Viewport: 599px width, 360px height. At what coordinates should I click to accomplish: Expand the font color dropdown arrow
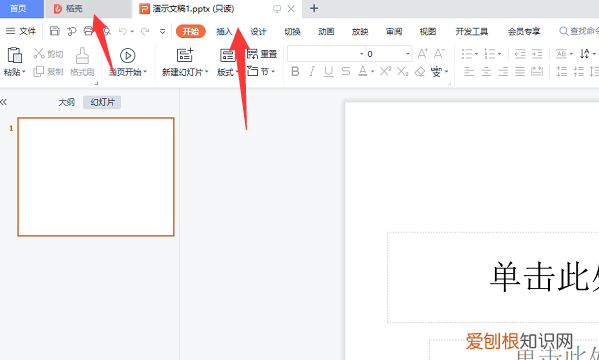pyautogui.click(x=372, y=71)
